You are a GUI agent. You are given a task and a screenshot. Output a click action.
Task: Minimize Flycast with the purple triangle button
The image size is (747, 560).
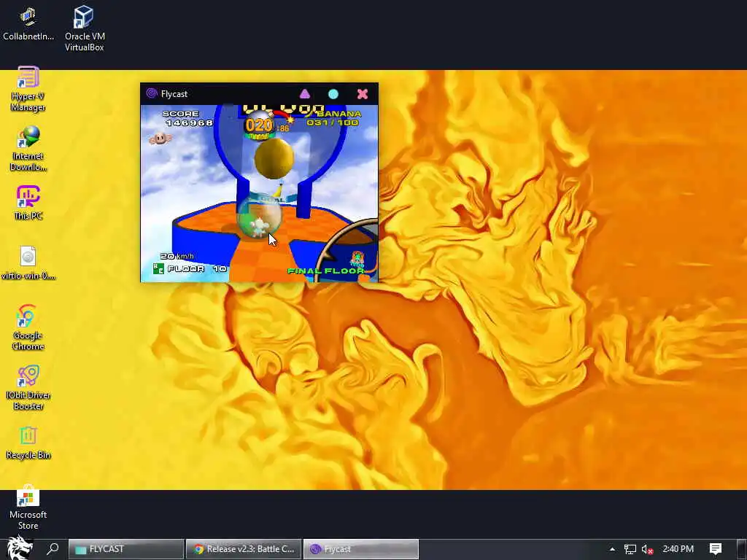click(x=305, y=94)
